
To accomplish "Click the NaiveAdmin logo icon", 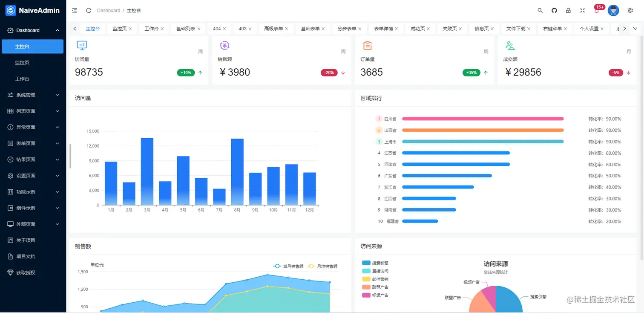I will (10, 10).
